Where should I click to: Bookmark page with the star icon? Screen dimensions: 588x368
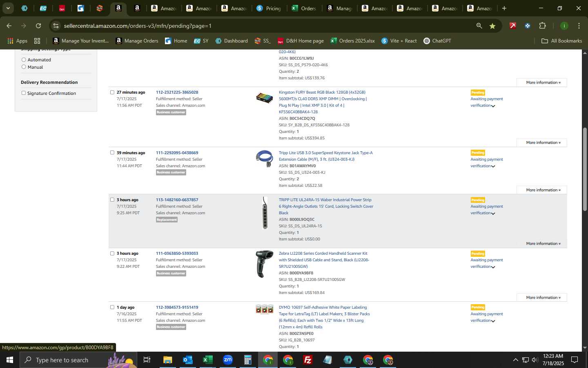[492, 26]
